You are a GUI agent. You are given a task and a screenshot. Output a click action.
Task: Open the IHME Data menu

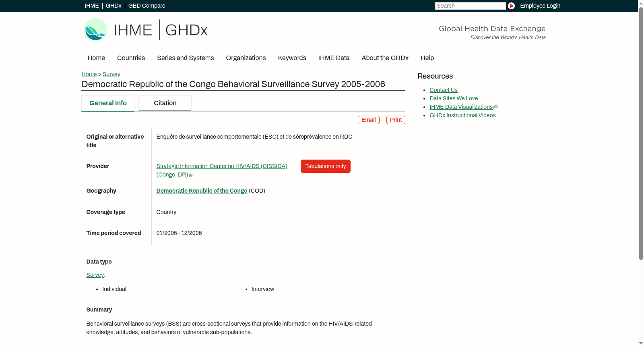click(x=334, y=58)
